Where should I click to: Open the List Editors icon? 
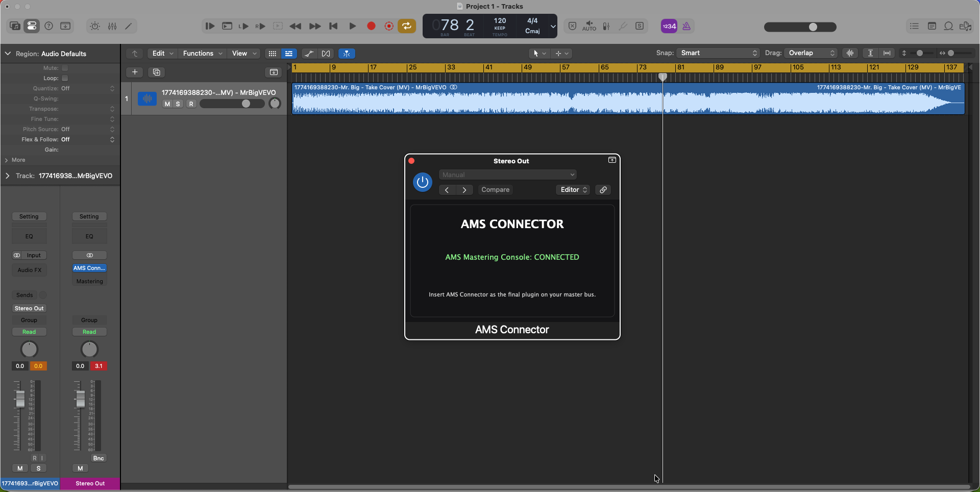(914, 26)
